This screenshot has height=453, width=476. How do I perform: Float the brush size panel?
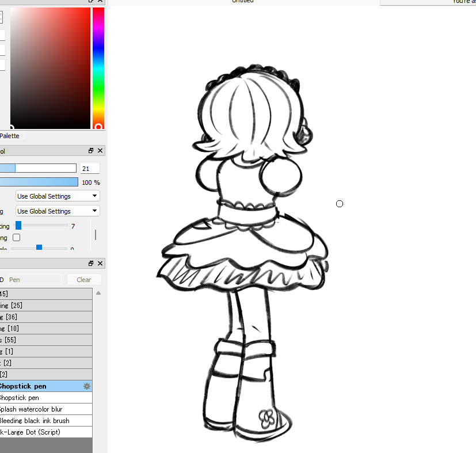(91, 151)
